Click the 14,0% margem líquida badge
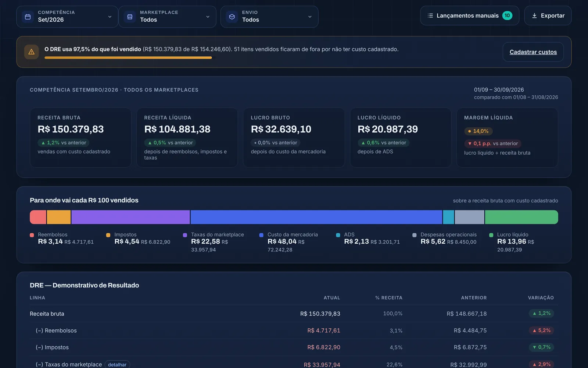Viewport: 588px width, 368px height. click(478, 131)
